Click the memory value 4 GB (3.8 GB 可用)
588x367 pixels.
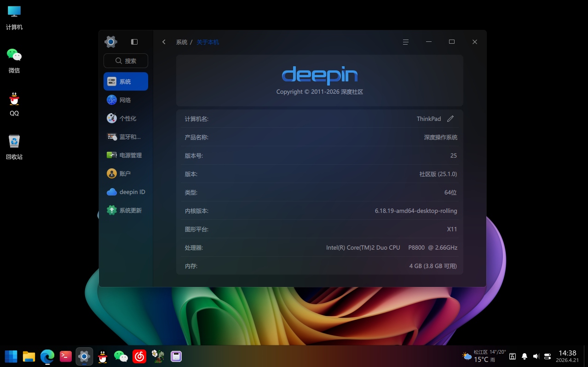[x=433, y=266]
